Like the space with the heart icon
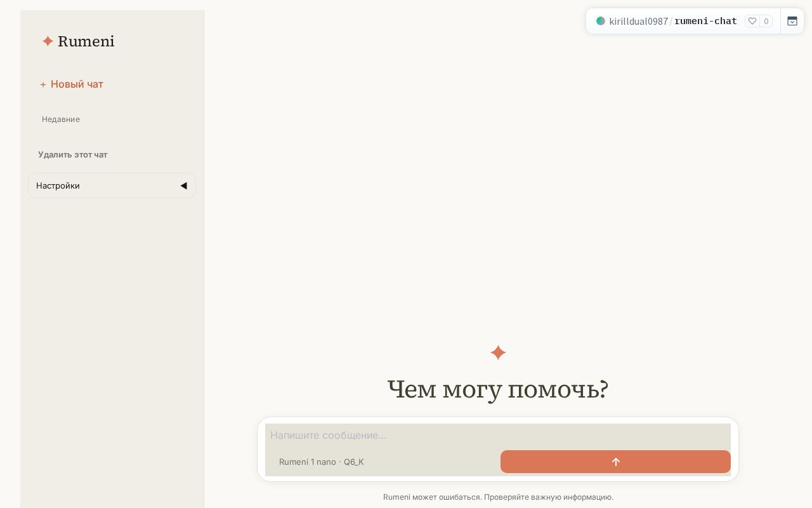 tap(752, 21)
